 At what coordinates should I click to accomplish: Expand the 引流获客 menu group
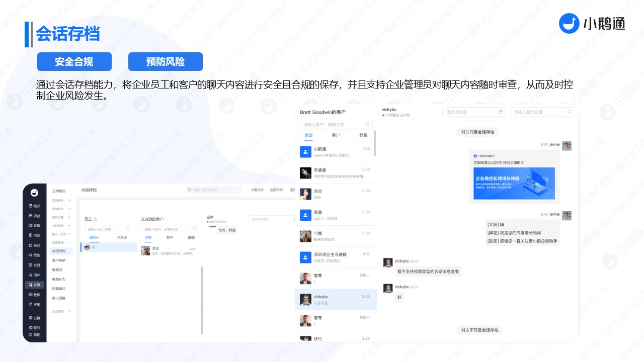point(62,200)
